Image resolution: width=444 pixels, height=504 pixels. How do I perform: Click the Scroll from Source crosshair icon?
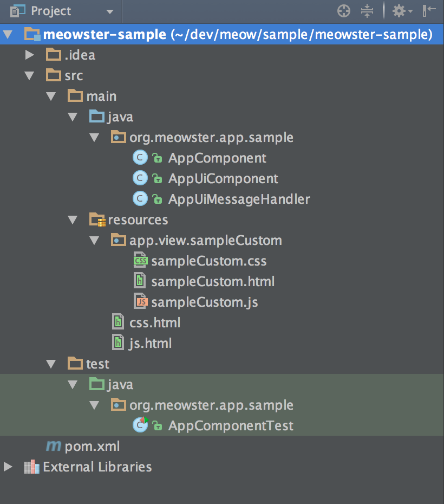(x=344, y=11)
